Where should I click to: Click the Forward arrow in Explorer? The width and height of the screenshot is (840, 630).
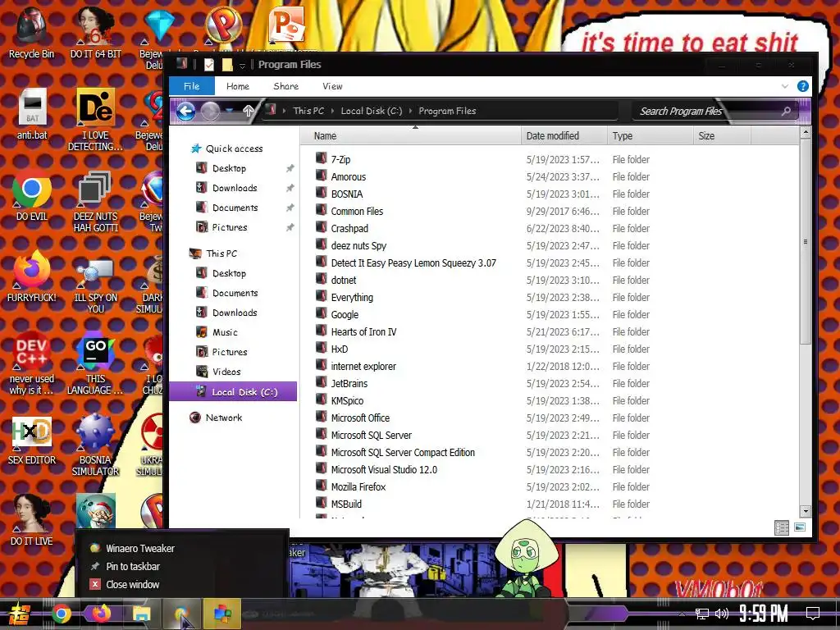tap(210, 112)
